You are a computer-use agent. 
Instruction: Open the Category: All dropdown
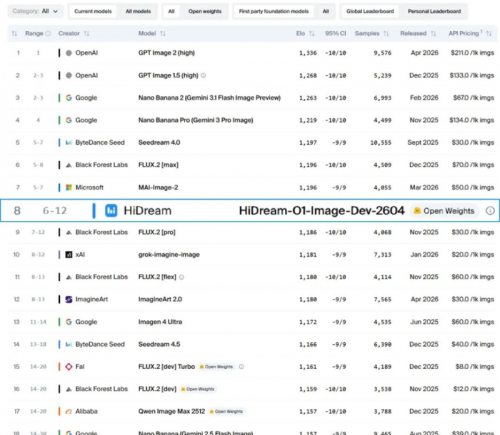35,11
